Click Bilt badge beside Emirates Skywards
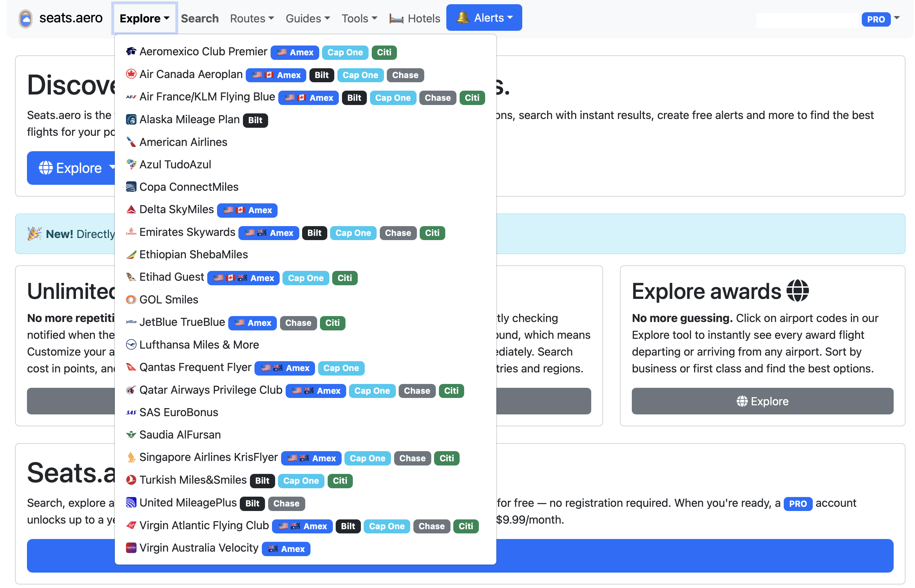915x588 pixels. 314,233
